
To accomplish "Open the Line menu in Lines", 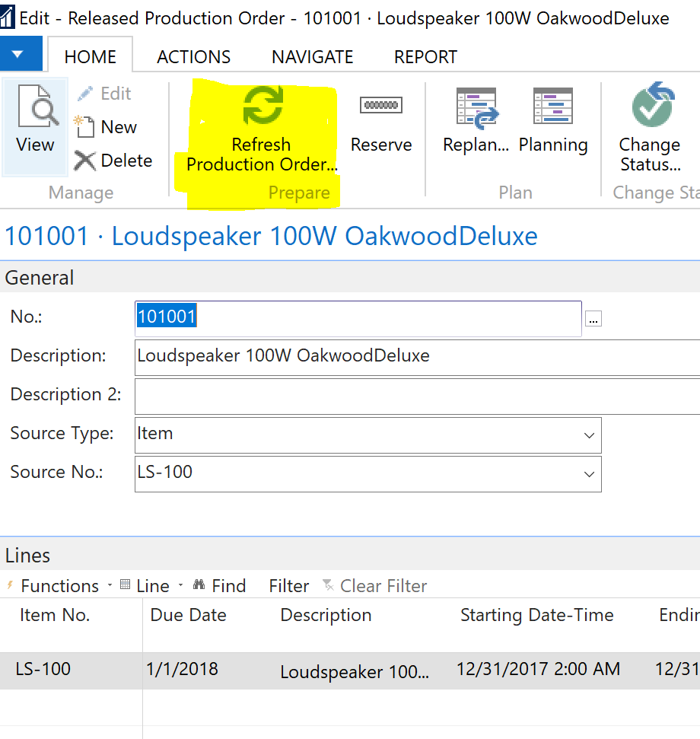I will click(x=151, y=586).
